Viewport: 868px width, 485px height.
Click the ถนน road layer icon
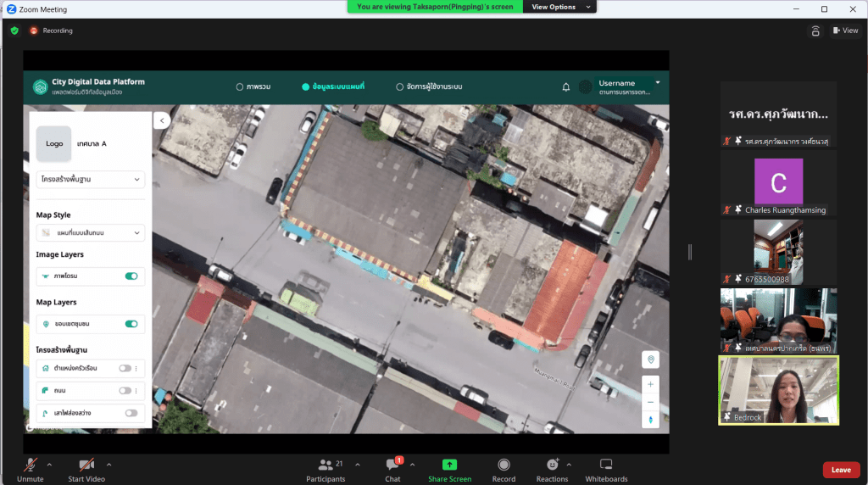46,390
